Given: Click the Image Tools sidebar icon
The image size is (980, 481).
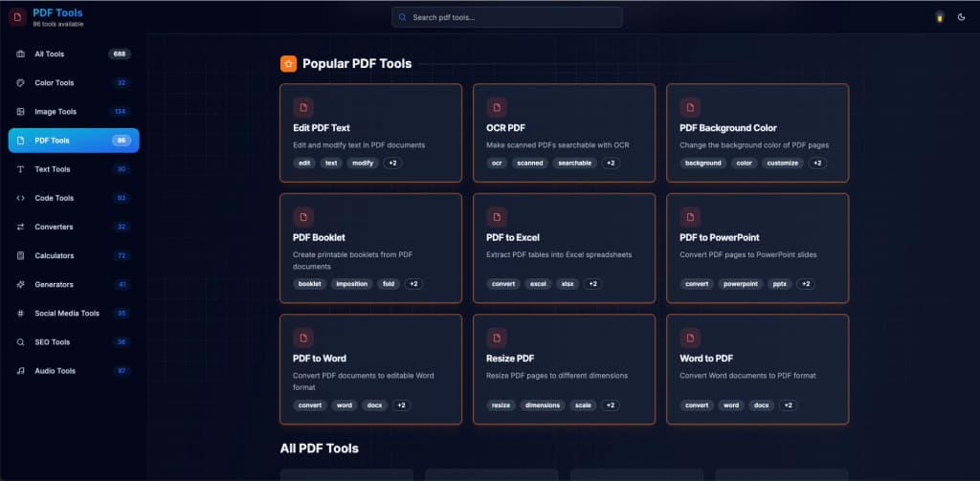Looking at the screenshot, I should click(x=21, y=112).
